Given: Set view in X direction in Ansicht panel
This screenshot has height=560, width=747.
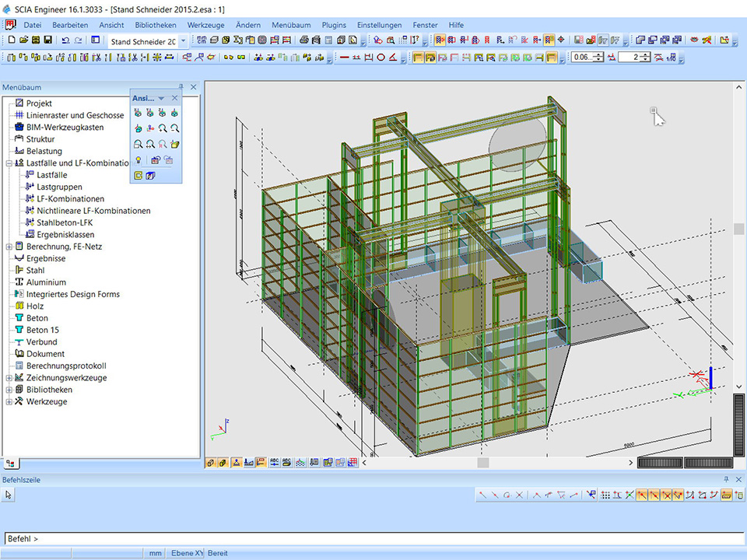Looking at the screenshot, I should pyautogui.click(x=139, y=114).
